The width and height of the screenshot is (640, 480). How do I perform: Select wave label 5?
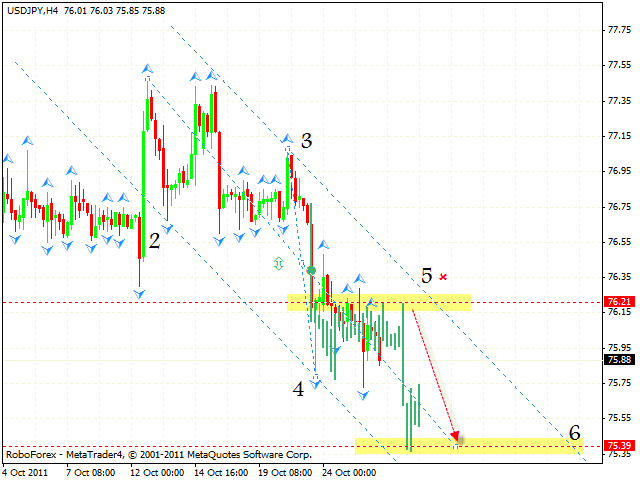click(x=427, y=276)
